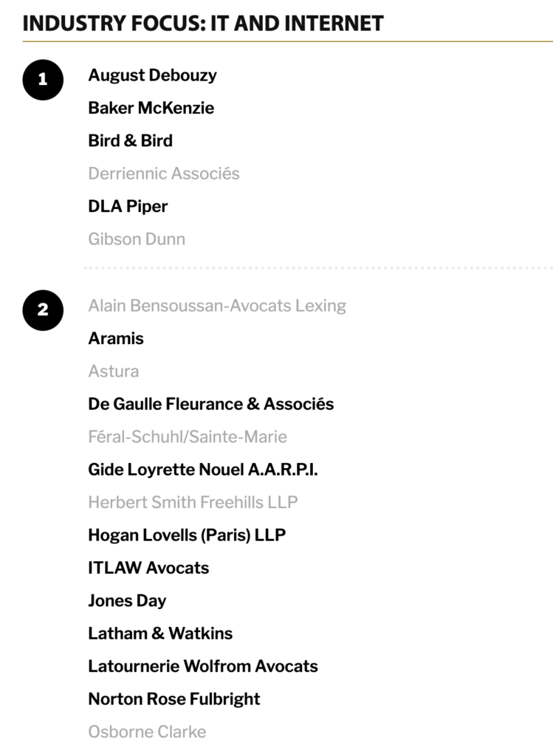The height and width of the screenshot is (756, 553).
Task: Open Gide Loyrette Nouel A.A.R.P.I. profile
Action: tap(203, 470)
